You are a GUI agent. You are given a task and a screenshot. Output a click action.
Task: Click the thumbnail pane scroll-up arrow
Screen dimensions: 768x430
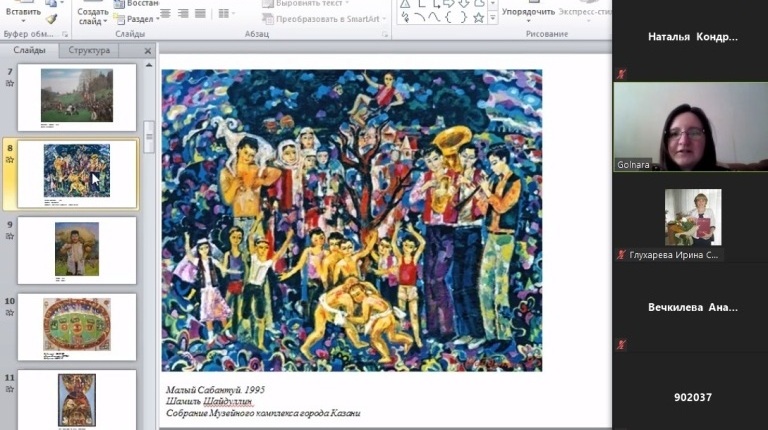[x=149, y=65]
